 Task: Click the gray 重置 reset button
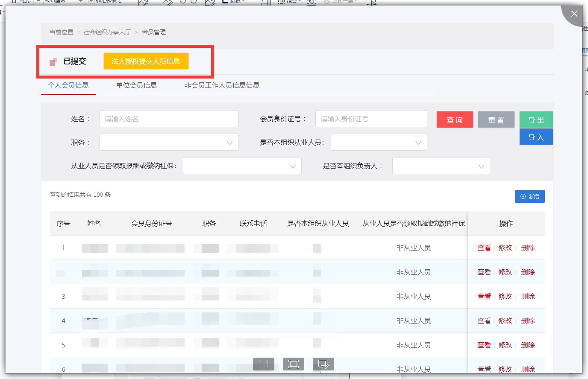496,120
